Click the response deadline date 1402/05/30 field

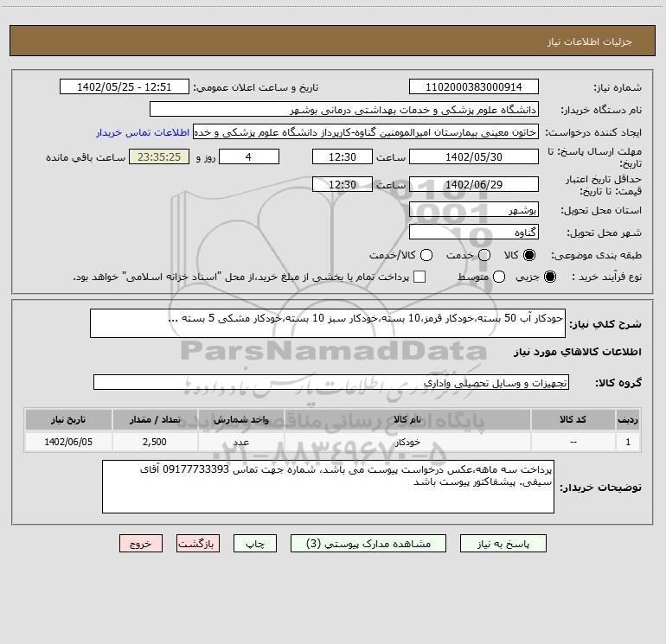coord(473,156)
